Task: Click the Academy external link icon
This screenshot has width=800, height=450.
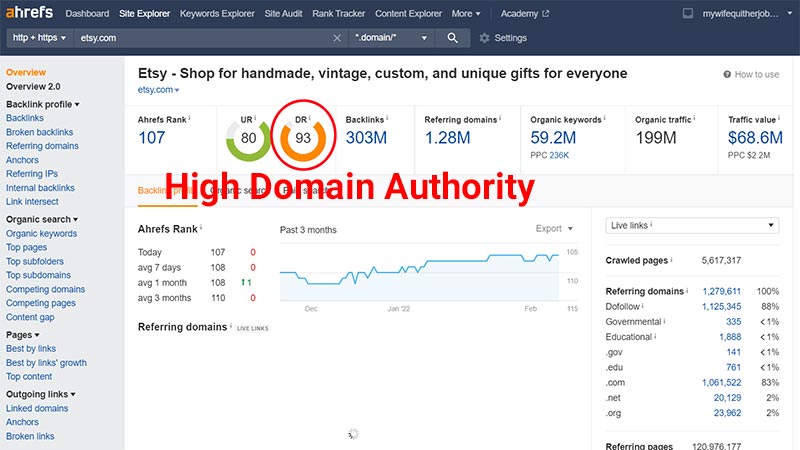Action: pos(545,14)
